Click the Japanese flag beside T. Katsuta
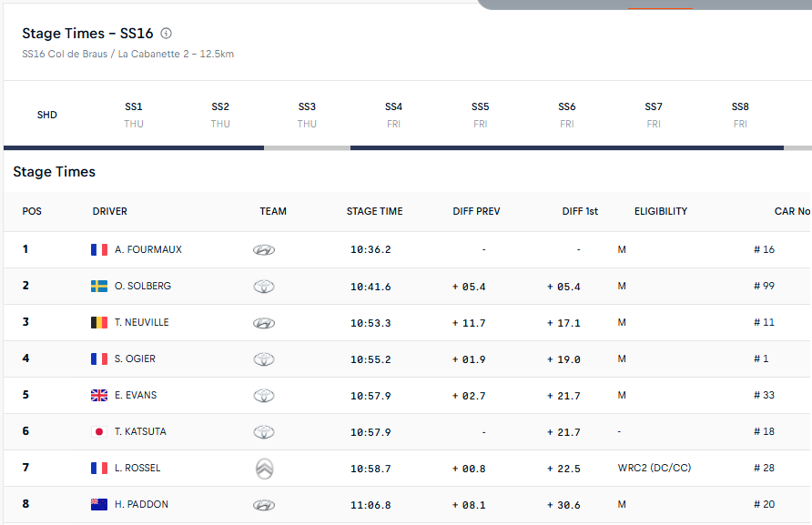 pyautogui.click(x=99, y=431)
